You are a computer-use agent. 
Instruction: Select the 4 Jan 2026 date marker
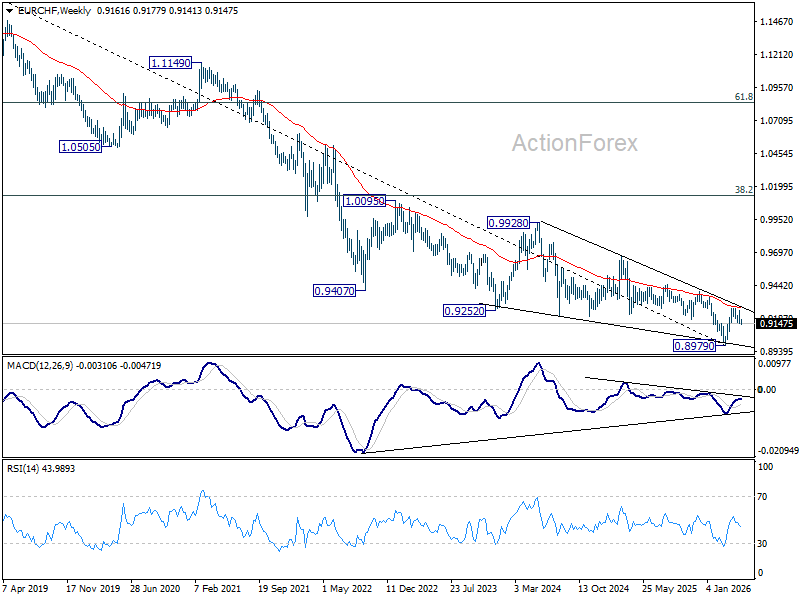pos(729,588)
